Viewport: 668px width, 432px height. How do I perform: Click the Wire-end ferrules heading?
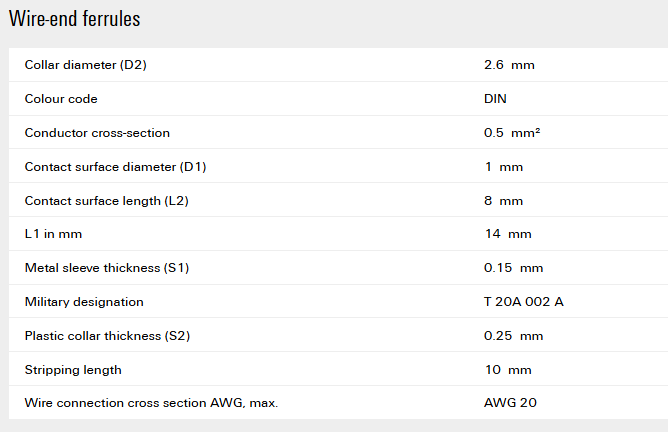[75, 19]
